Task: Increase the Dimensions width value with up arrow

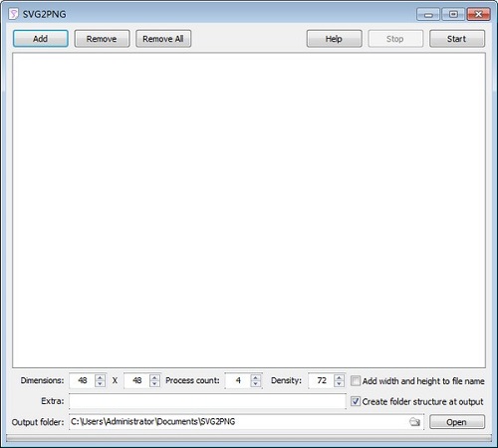Action: click(100, 377)
